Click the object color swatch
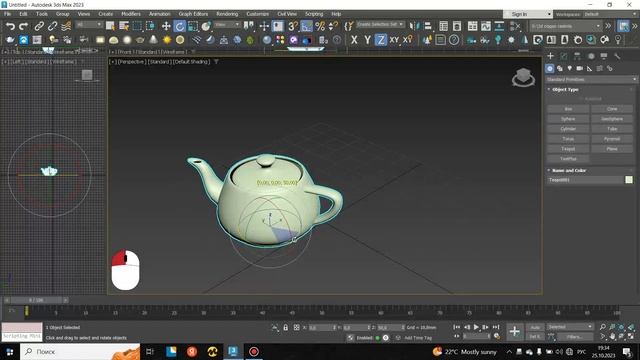 click(629, 180)
